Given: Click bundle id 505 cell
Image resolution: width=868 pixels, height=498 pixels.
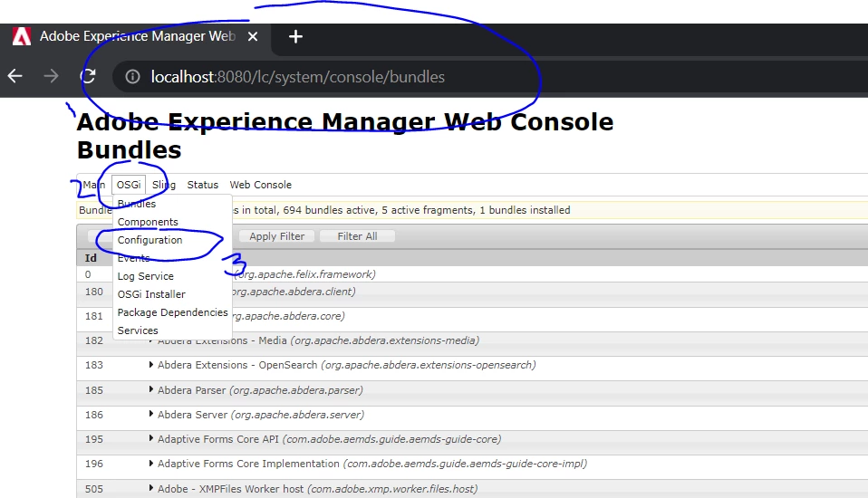Looking at the screenshot, I should coord(94,489).
